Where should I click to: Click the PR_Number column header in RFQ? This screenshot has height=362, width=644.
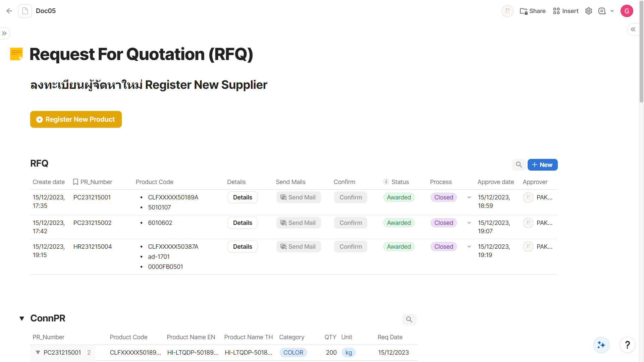[x=96, y=182]
